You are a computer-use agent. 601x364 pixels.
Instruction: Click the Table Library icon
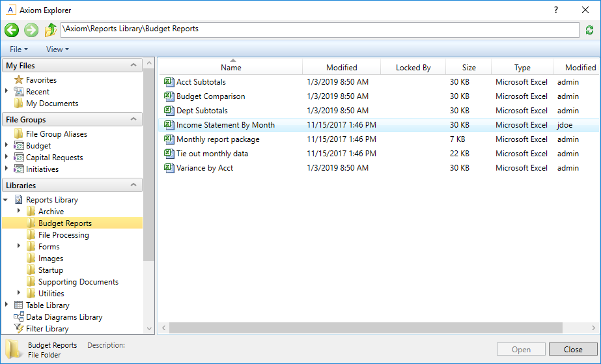point(19,305)
